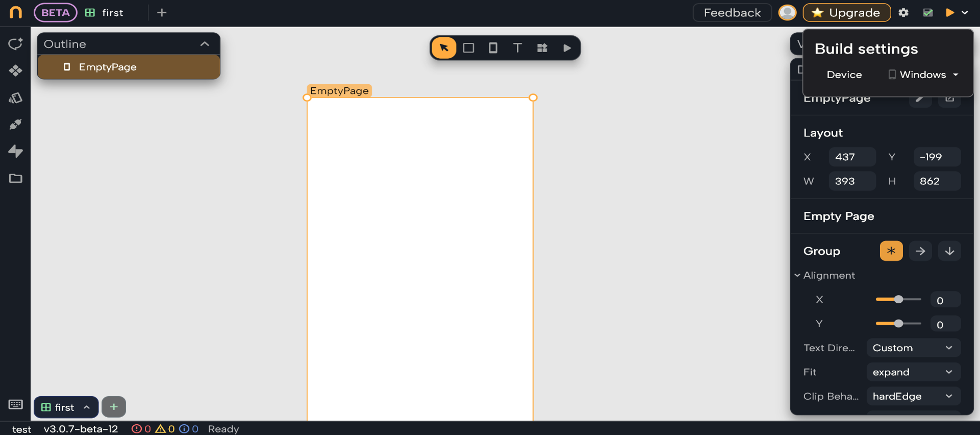
Task: Open the Device Windows dropdown
Action: pyautogui.click(x=923, y=75)
